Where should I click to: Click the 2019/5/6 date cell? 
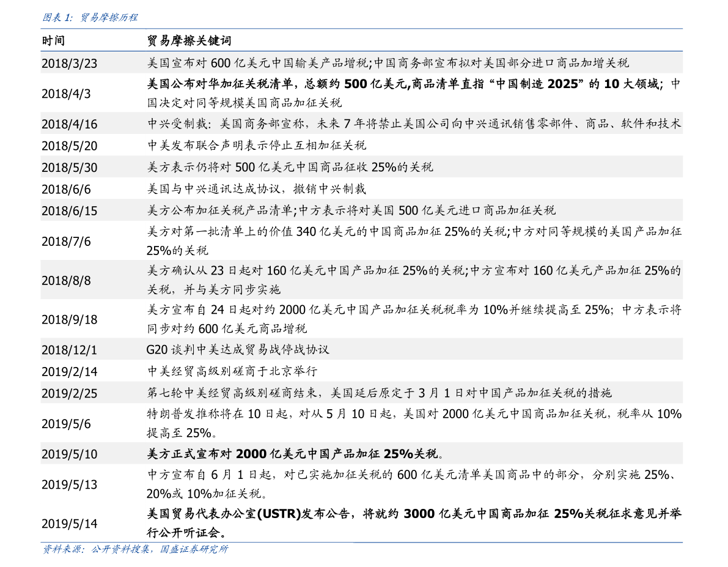pos(66,424)
